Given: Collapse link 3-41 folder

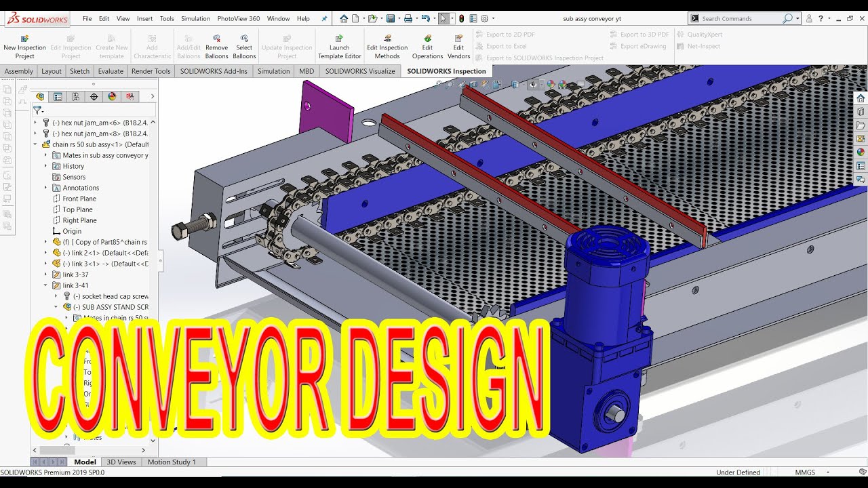Looking at the screenshot, I should click(46, 285).
